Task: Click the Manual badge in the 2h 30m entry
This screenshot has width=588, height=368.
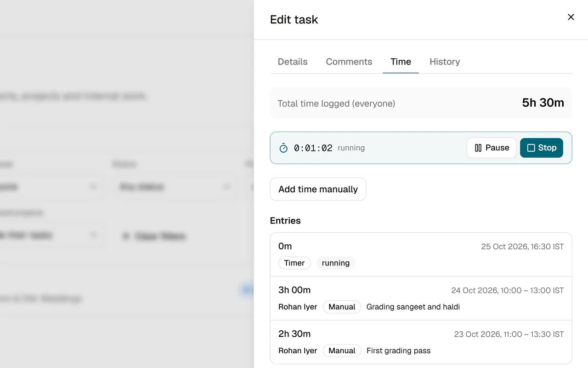Action: tap(342, 351)
